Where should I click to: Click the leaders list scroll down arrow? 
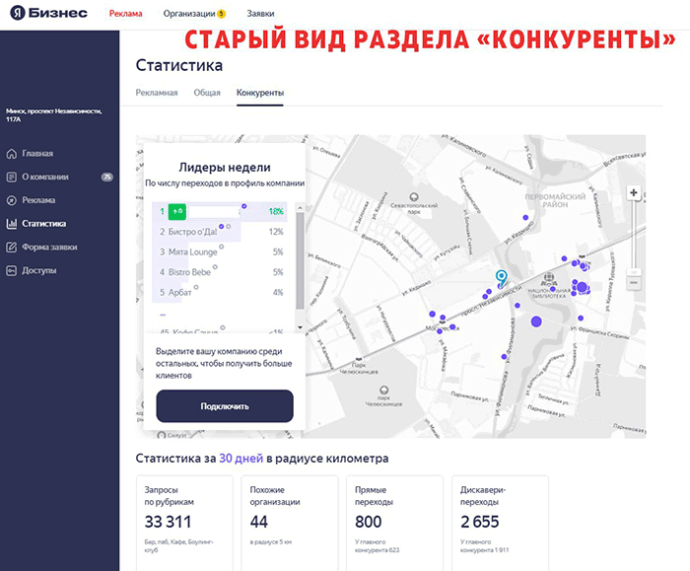click(x=300, y=327)
